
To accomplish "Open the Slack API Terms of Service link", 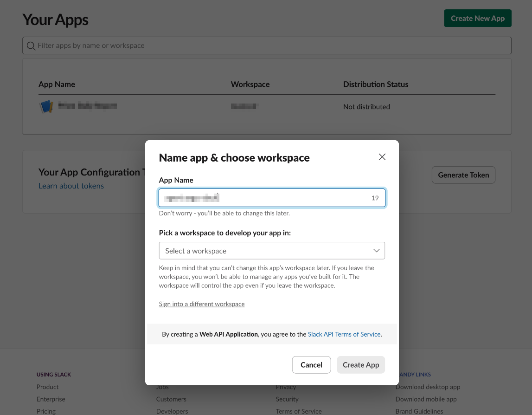I will 344,334.
